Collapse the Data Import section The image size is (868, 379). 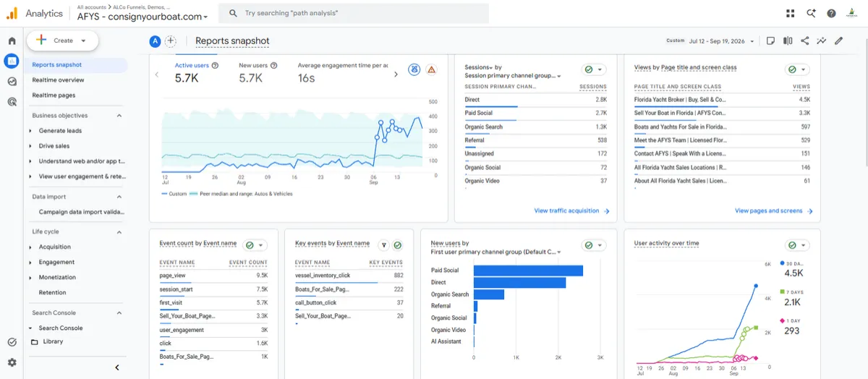119,197
